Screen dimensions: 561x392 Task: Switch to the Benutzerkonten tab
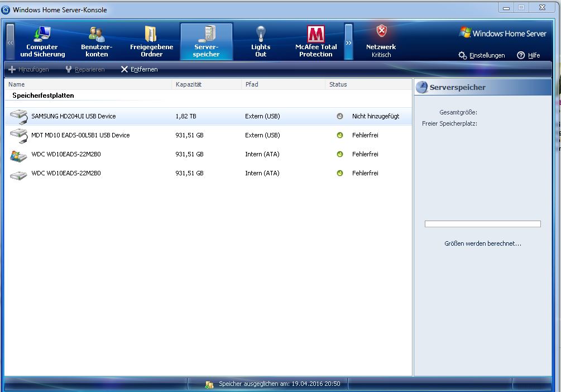click(97, 41)
